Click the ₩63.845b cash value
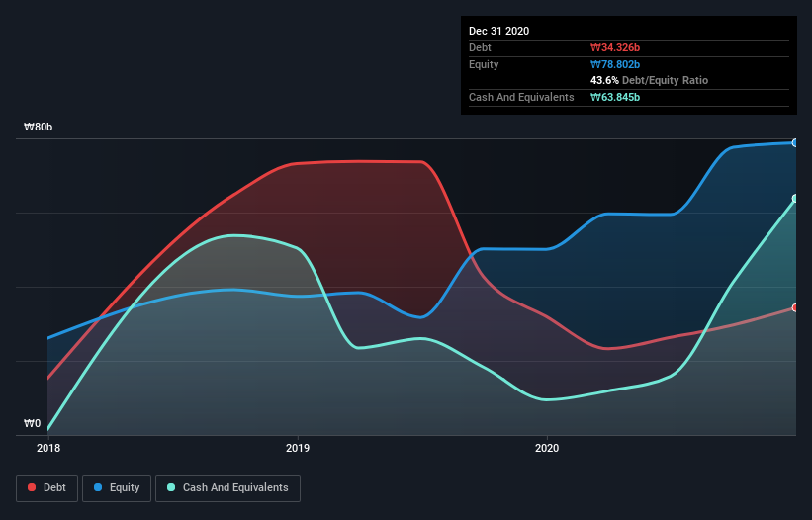Image resolution: width=812 pixels, height=520 pixels. point(615,97)
